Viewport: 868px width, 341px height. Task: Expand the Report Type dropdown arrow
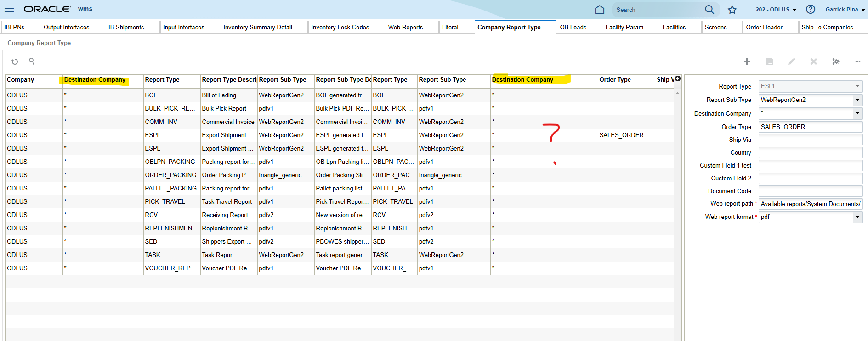click(x=857, y=86)
